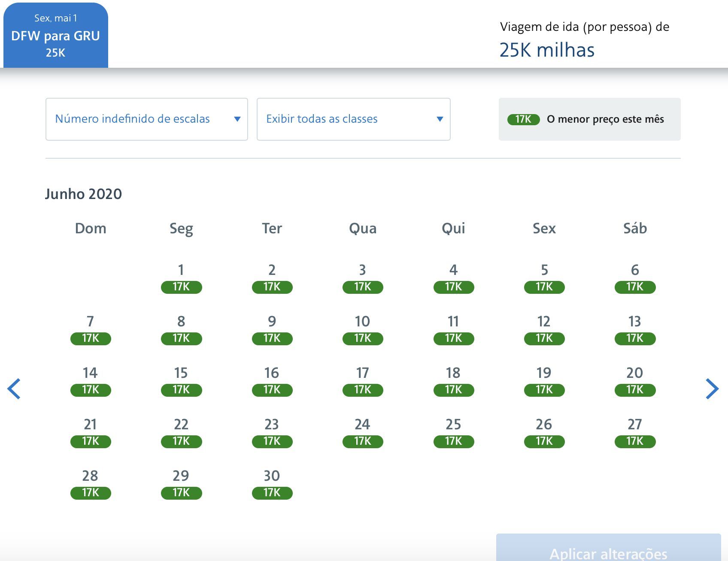Click the 'Ter' weekday header

(272, 228)
